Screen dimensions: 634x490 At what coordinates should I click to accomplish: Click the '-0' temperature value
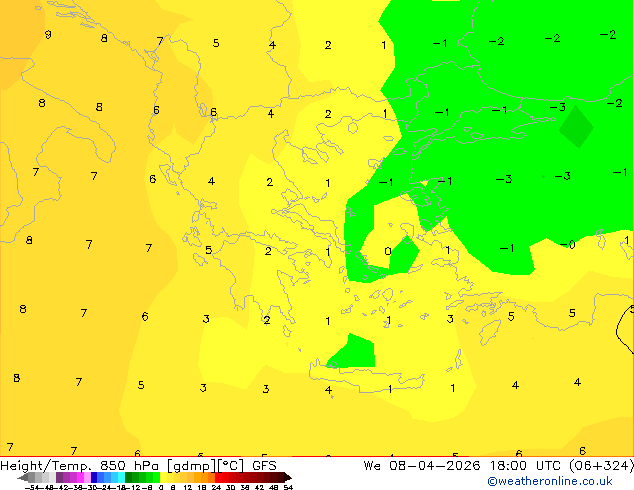(568, 245)
